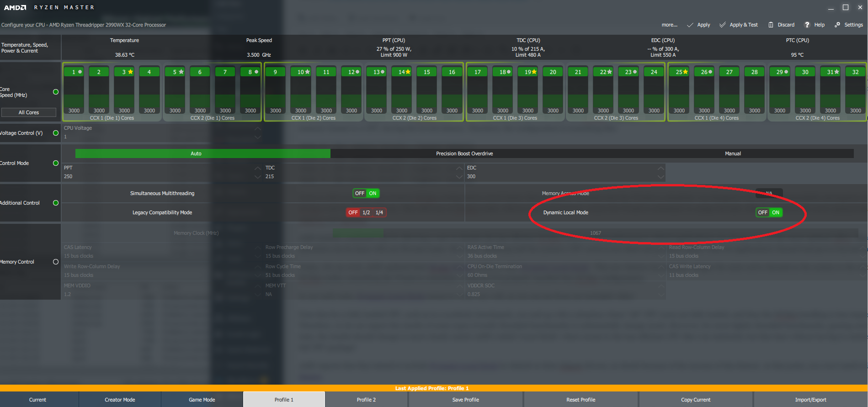Click core 32 speed bar
This screenshot has height=407, width=868.
click(x=855, y=95)
